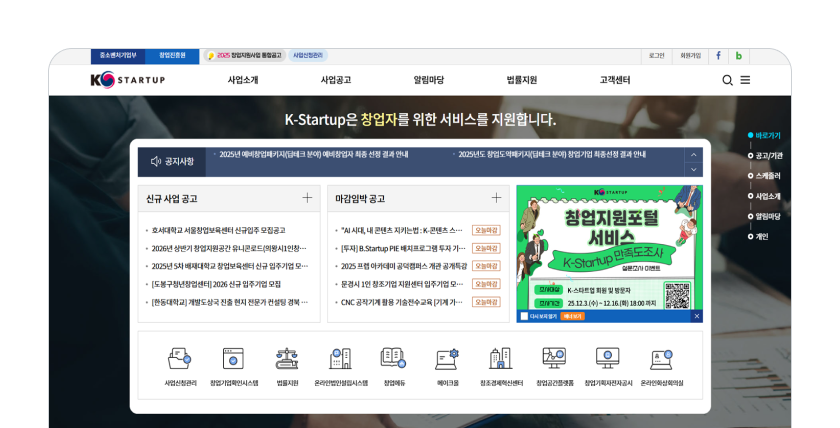
Task: Expand 마감임박 공고 with plus
Action: pos(497,198)
